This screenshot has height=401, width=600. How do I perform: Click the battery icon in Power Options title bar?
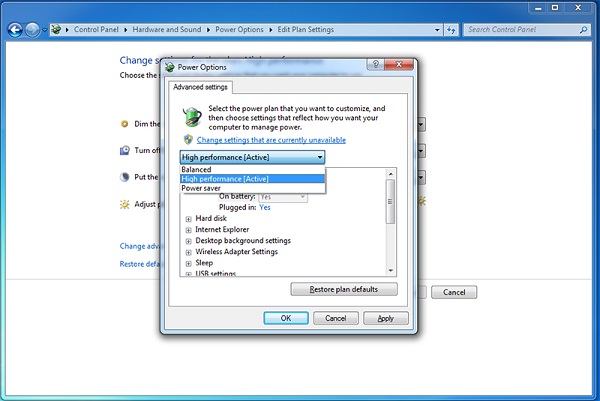169,67
